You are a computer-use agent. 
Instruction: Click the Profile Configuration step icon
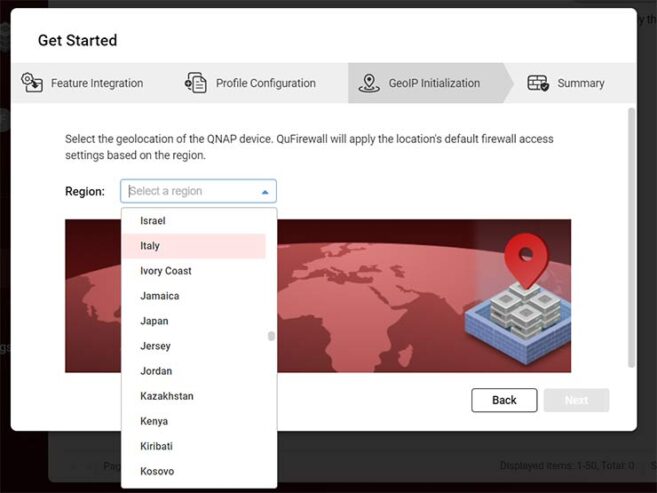click(196, 83)
